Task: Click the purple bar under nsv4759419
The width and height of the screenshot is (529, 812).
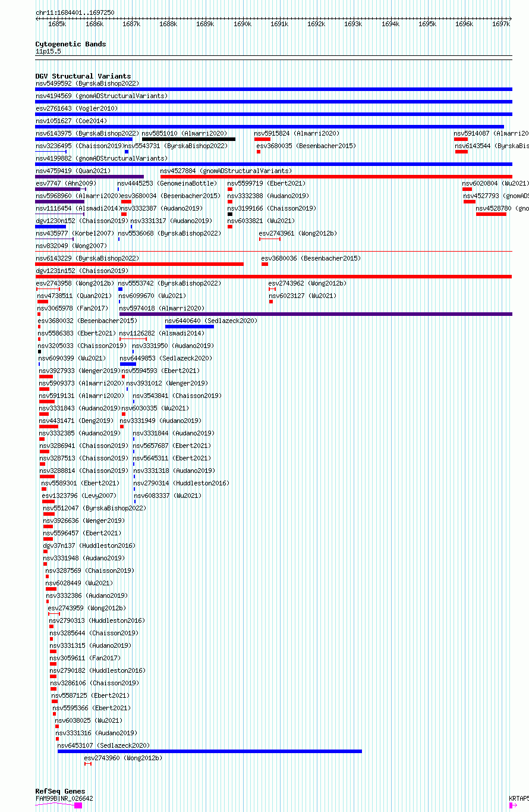Action: 89,177
